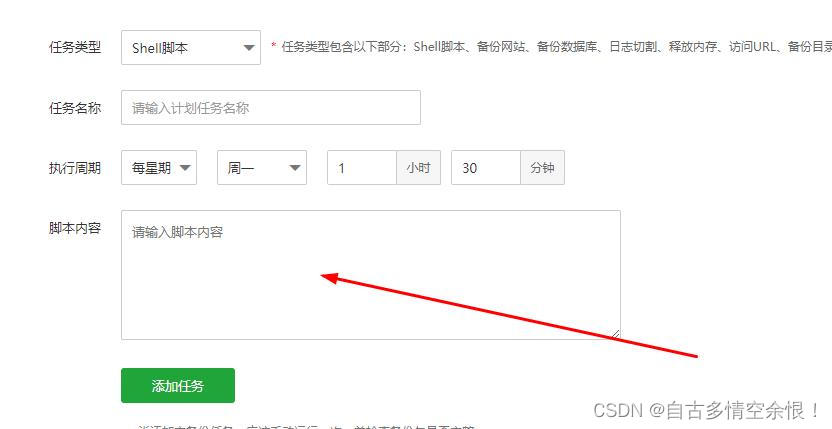
Task: Click the textarea resize grip corner
Action: coord(615,334)
